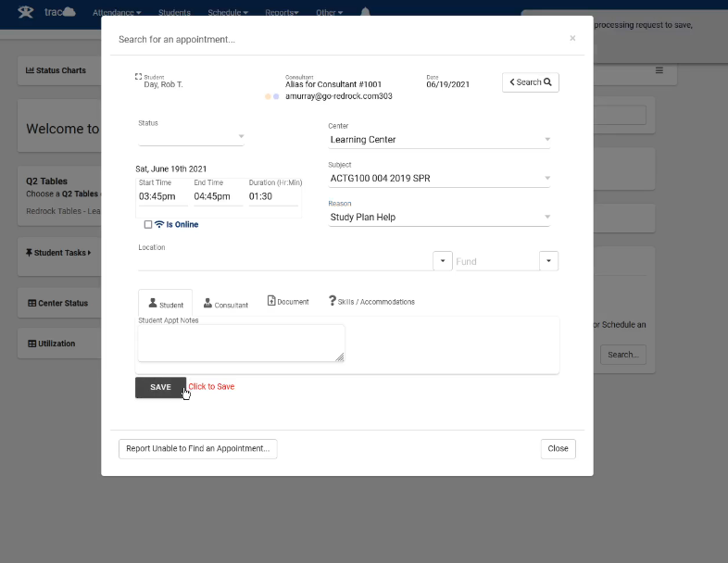Open the notifications bell icon
Screen dimensions: 728x563
(x=366, y=12)
